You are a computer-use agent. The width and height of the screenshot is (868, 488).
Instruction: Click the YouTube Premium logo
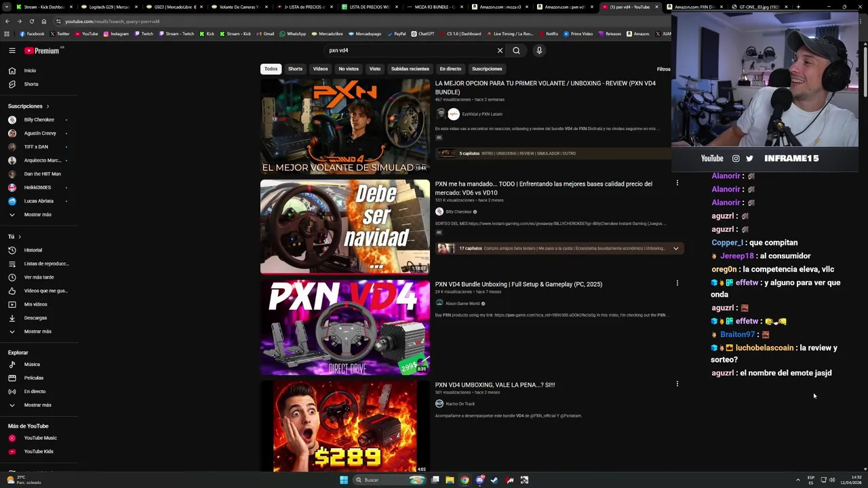43,50
